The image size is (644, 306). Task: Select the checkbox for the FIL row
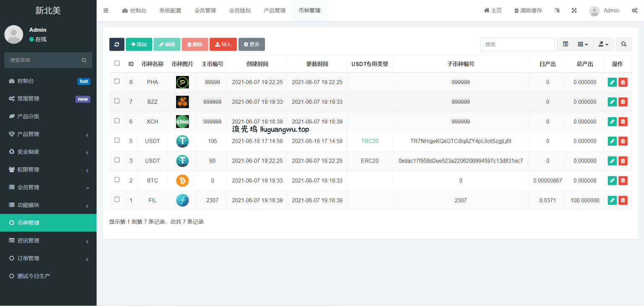tap(117, 200)
